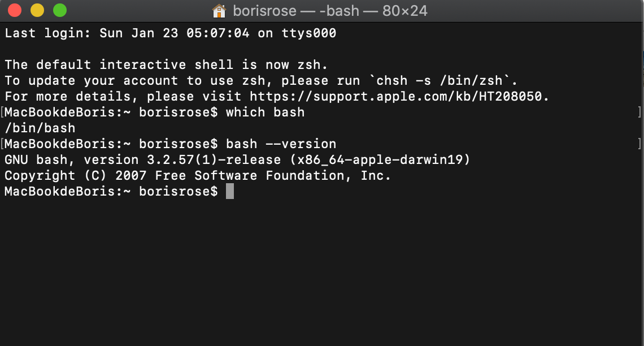Click the current MacBookdeBoris prompt line
Viewport: 644px width, 346px height.
coord(113,191)
